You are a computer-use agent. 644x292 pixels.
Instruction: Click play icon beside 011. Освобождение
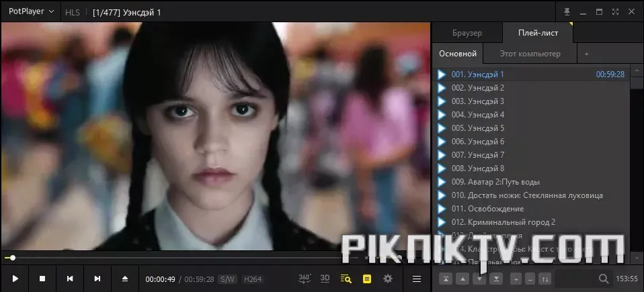point(442,209)
